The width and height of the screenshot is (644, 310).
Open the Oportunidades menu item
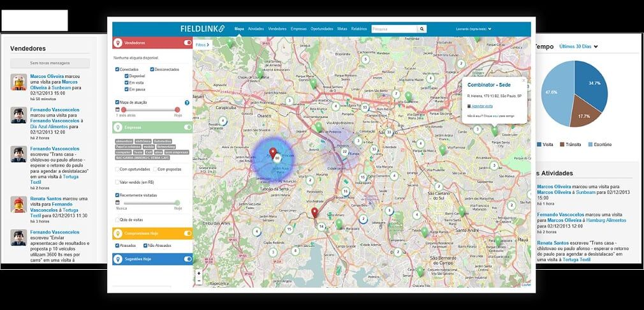tap(322, 29)
